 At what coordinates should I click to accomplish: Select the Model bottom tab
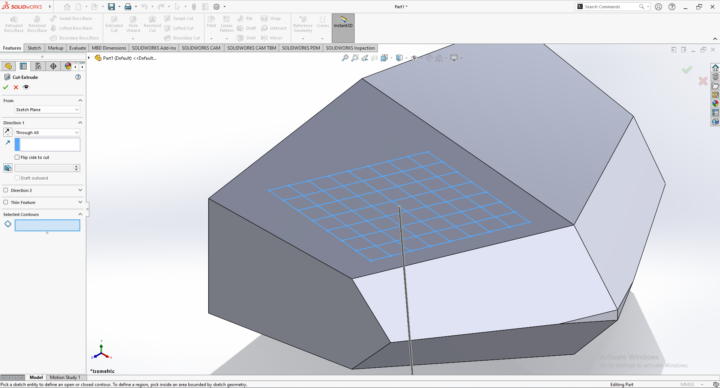coord(36,377)
